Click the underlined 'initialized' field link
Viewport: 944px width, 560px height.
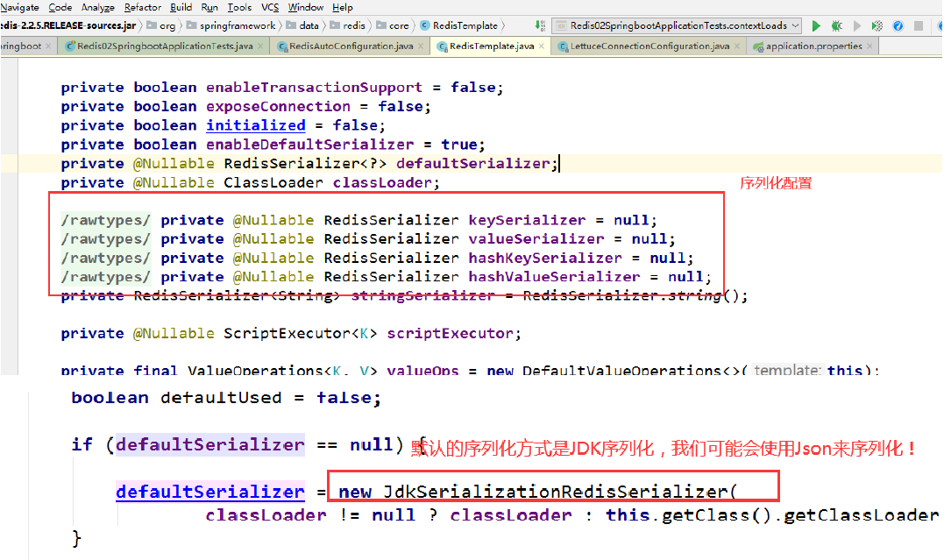click(256, 125)
